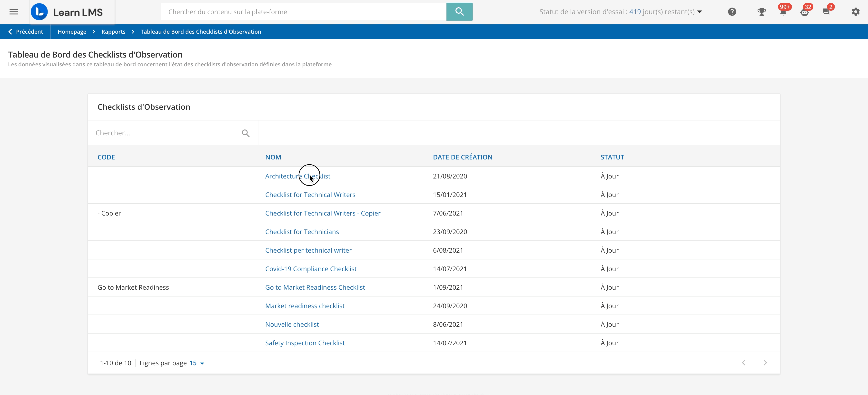
Task: Open the lines per page dropdown
Action: tap(197, 363)
